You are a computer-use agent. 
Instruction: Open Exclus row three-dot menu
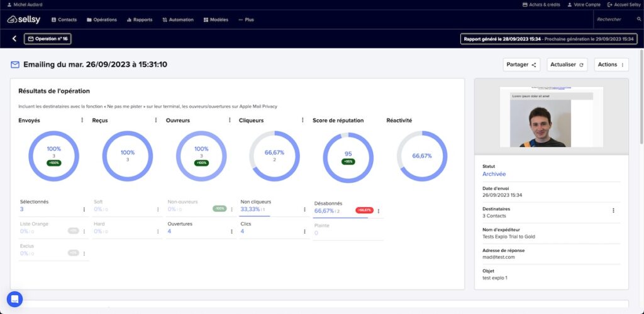click(x=84, y=254)
